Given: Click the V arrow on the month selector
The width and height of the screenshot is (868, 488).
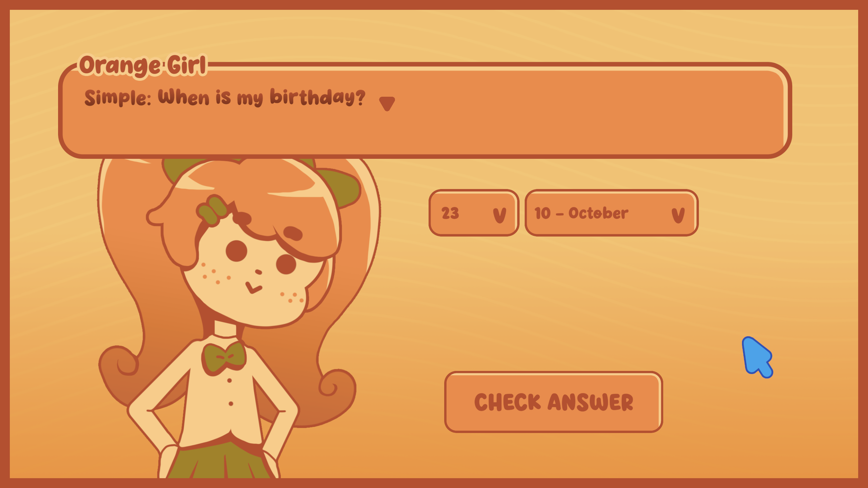Looking at the screenshot, I should pos(678,215).
